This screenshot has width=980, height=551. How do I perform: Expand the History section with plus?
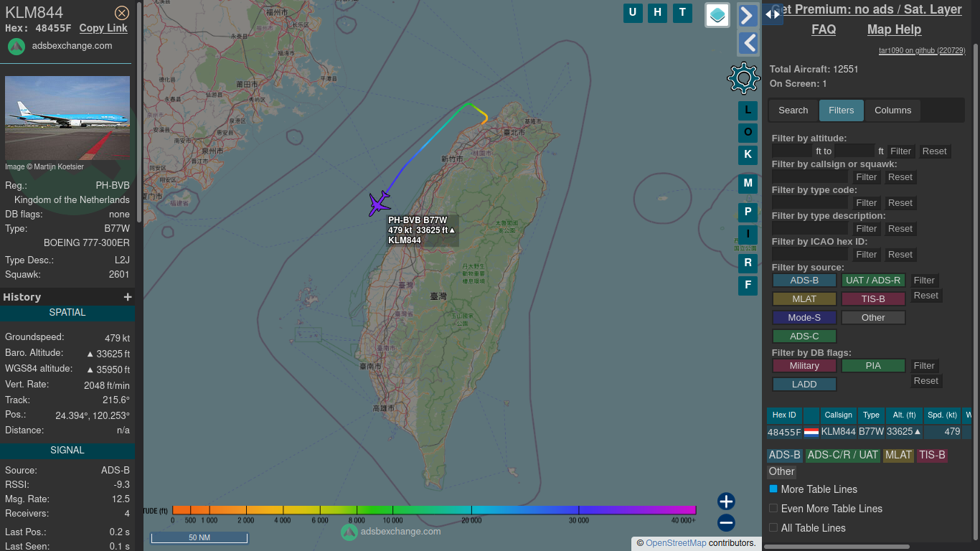(x=128, y=297)
